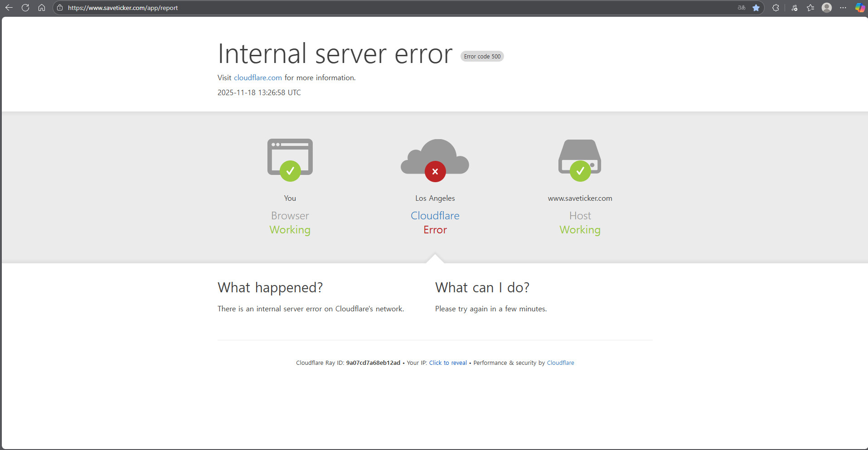Reload the saveticker page

tap(25, 8)
